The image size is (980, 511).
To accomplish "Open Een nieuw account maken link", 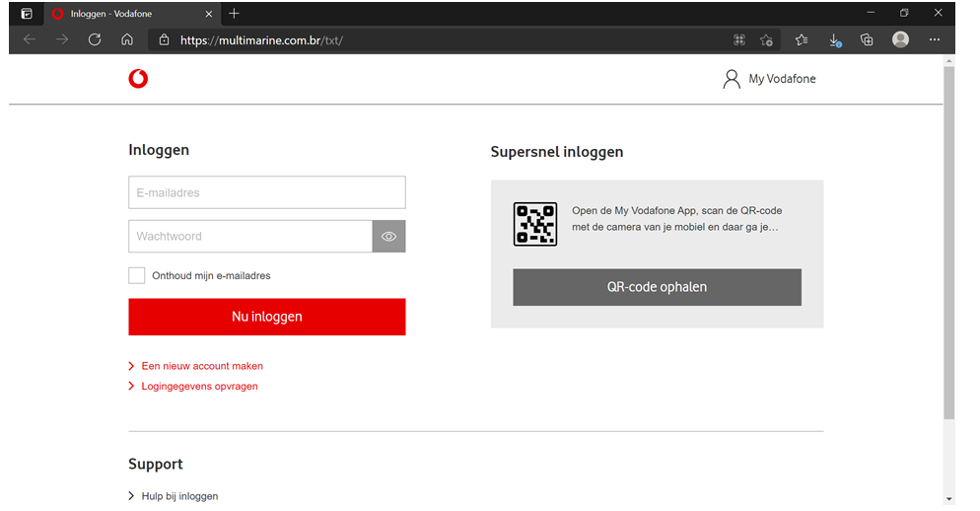I will coord(202,366).
